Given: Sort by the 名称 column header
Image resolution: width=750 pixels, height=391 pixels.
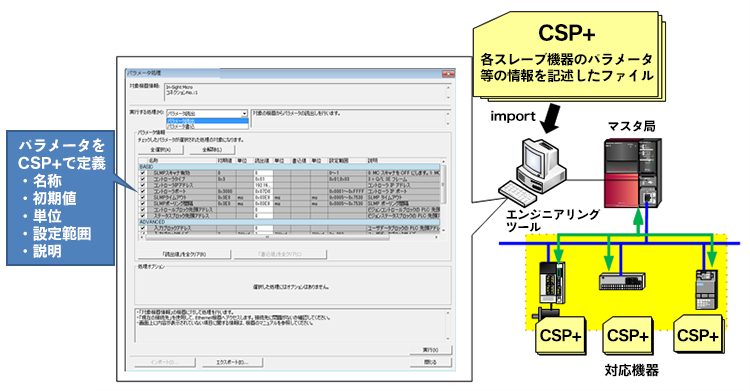Looking at the screenshot, I should (182, 161).
